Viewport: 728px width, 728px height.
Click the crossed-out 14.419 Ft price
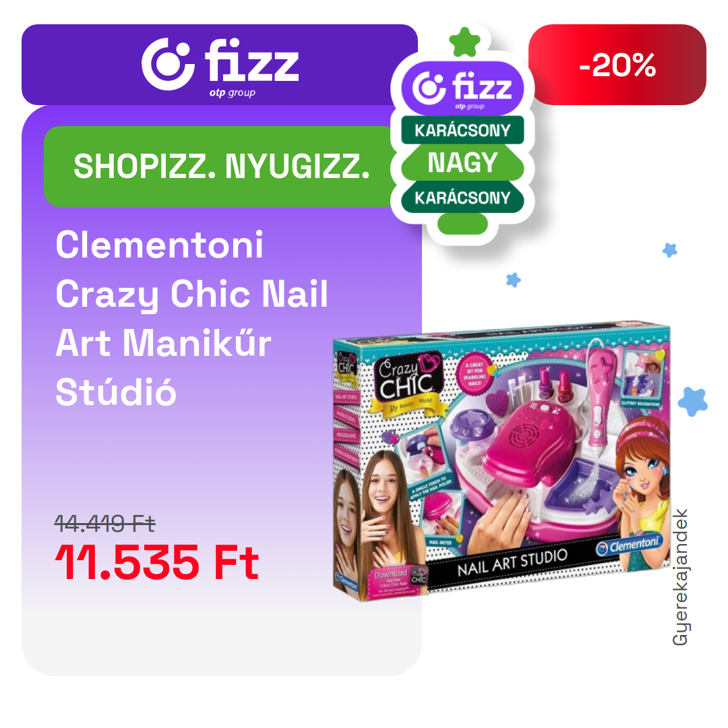click(105, 524)
